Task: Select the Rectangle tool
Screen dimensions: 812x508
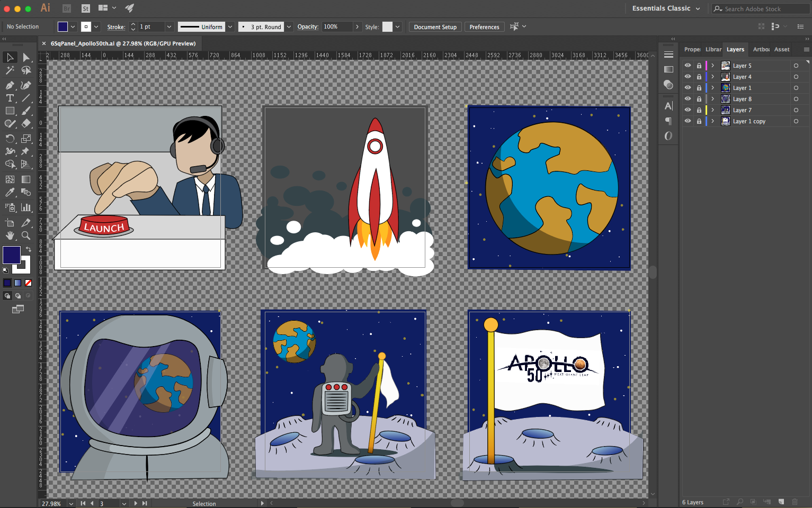Action: [x=10, y=111]
